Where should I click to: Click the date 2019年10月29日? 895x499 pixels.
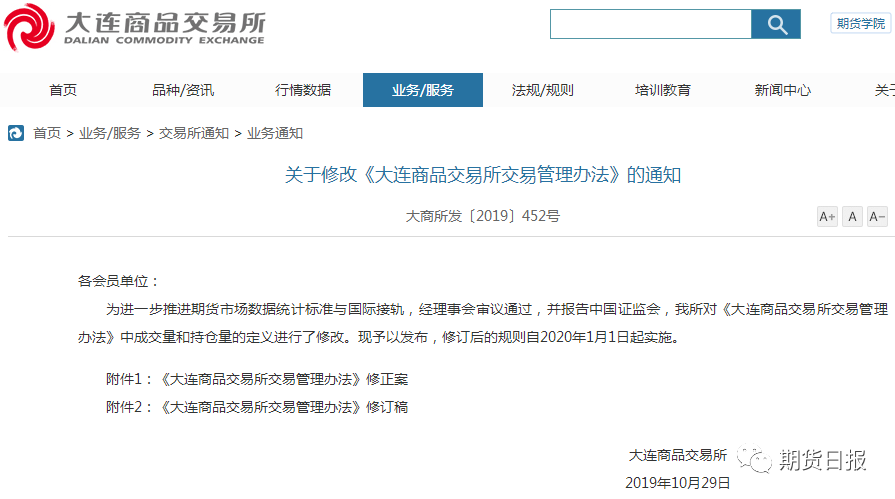click(678, 482)
